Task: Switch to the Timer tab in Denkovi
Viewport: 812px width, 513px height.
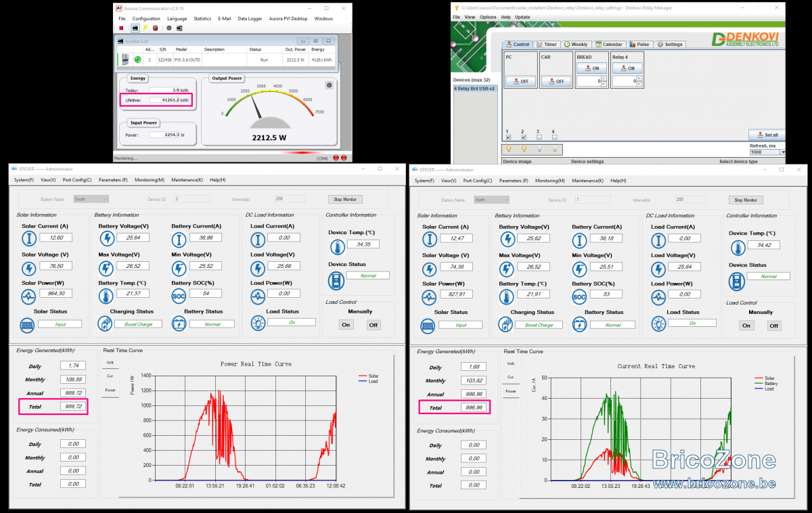Action: tap(546, 45)
